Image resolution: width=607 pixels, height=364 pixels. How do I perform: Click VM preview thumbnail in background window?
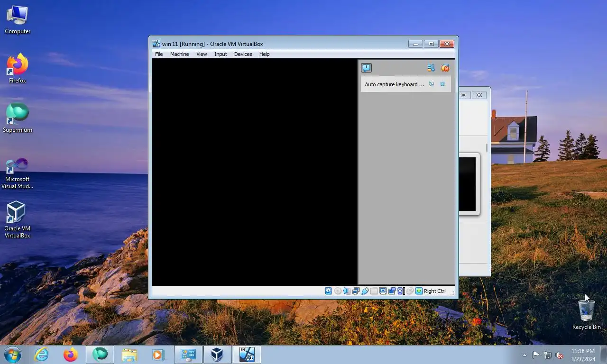(468, 184)
